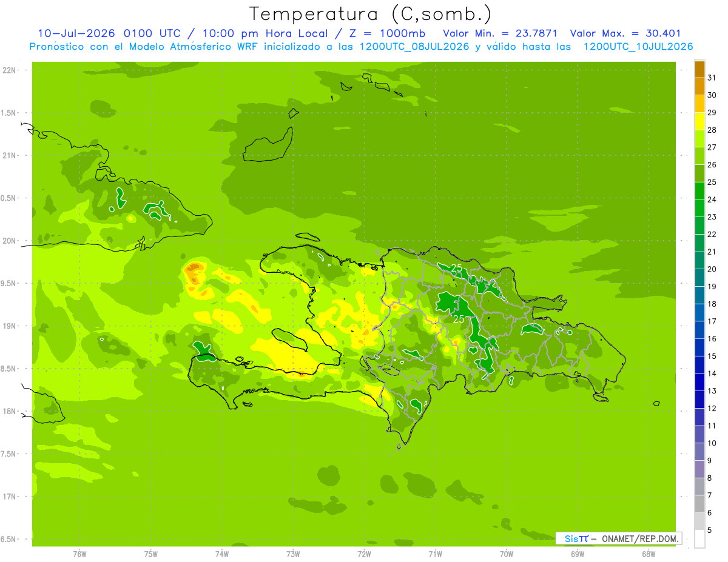Click the '72W' longitude label

tap(364, 554)
